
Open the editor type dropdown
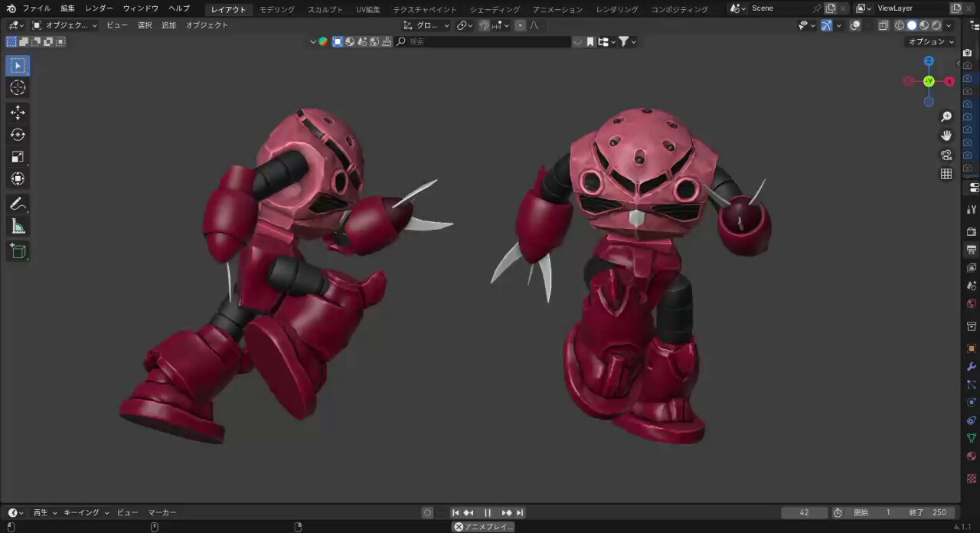[16, 25]
